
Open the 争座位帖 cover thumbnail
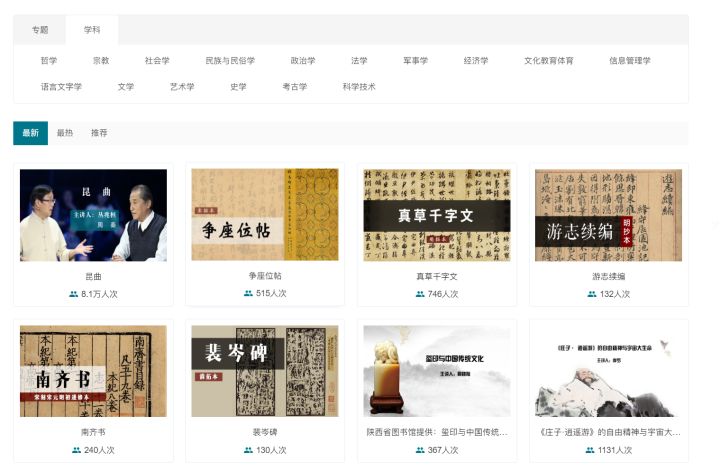click(265, 214)
